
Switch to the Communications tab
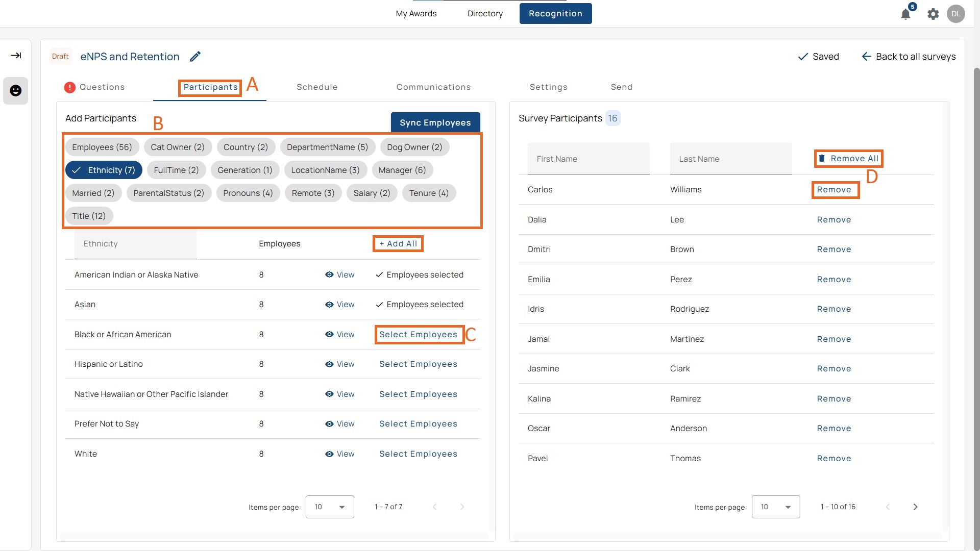pyautogui.click(x=433, y=87)
